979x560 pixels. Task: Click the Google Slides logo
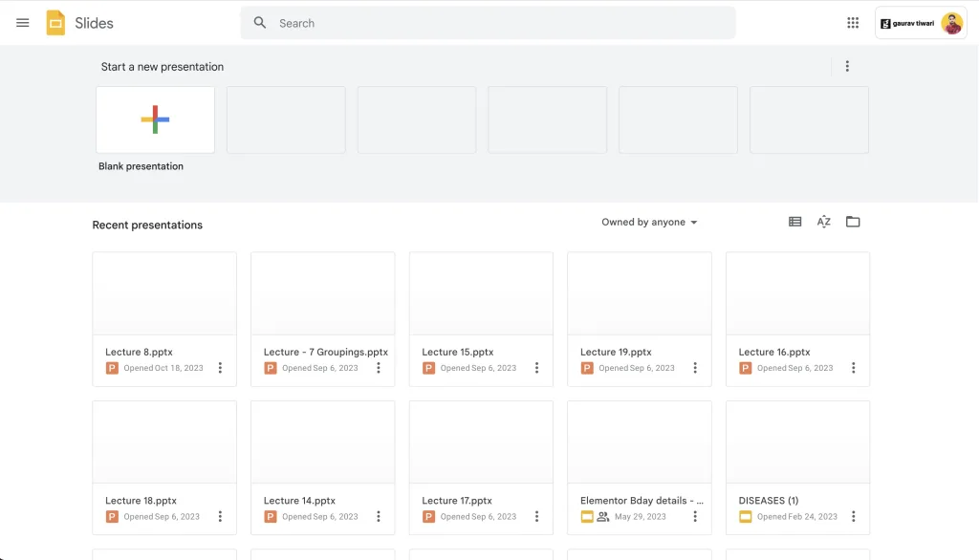(x=56, y=23)
